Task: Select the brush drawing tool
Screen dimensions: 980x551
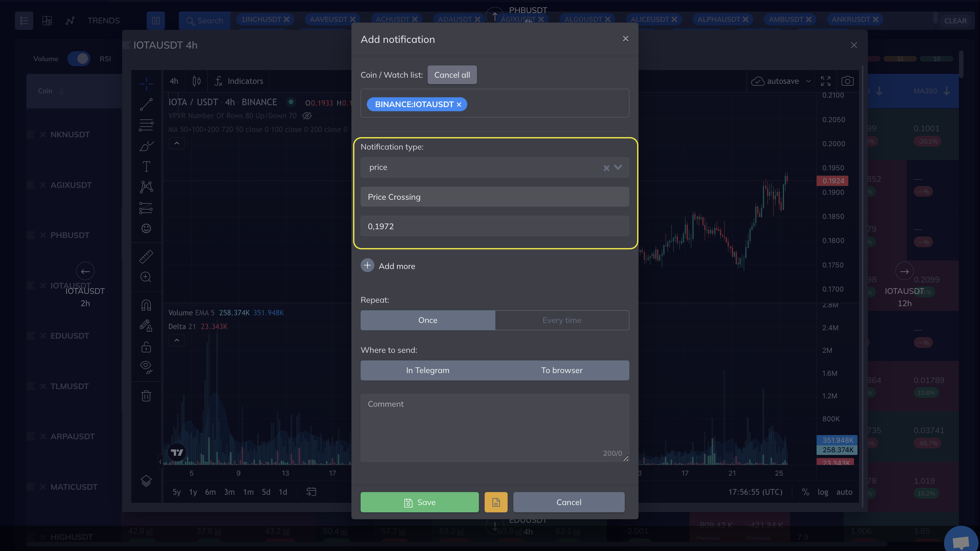Action: 146,146
